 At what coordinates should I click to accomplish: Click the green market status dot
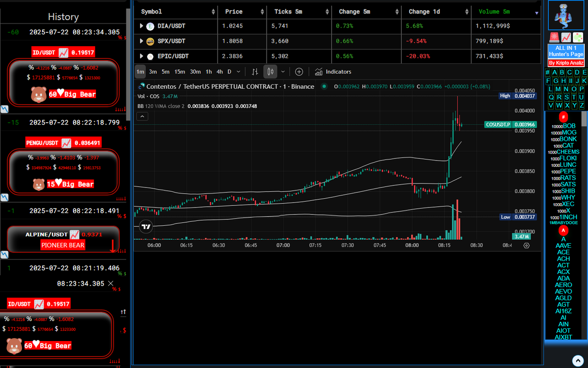click(x=324, y=87)
